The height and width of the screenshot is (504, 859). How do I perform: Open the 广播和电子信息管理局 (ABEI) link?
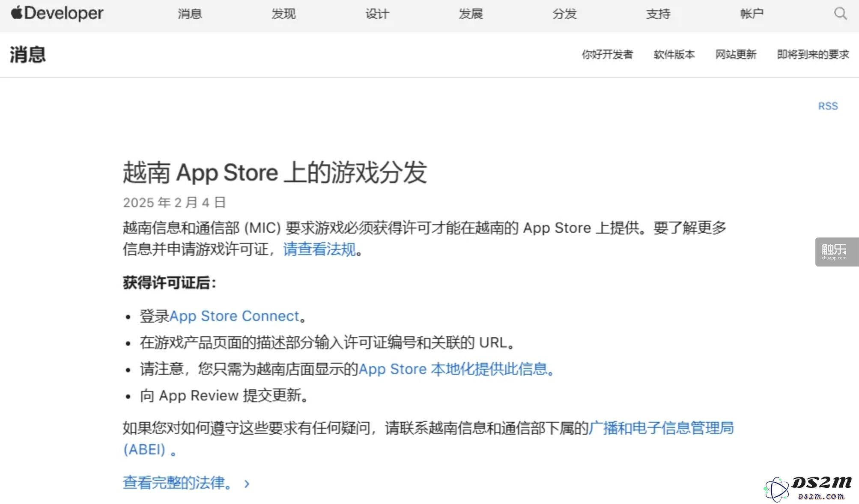coord(428,439)
